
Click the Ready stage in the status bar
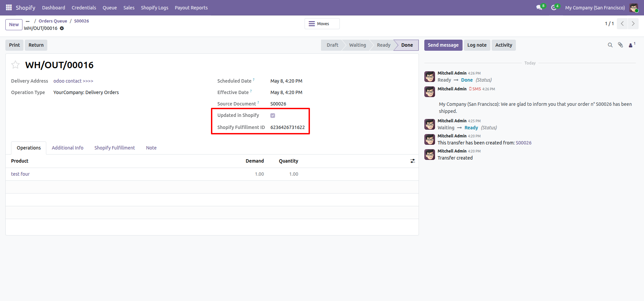click(383, 45)
